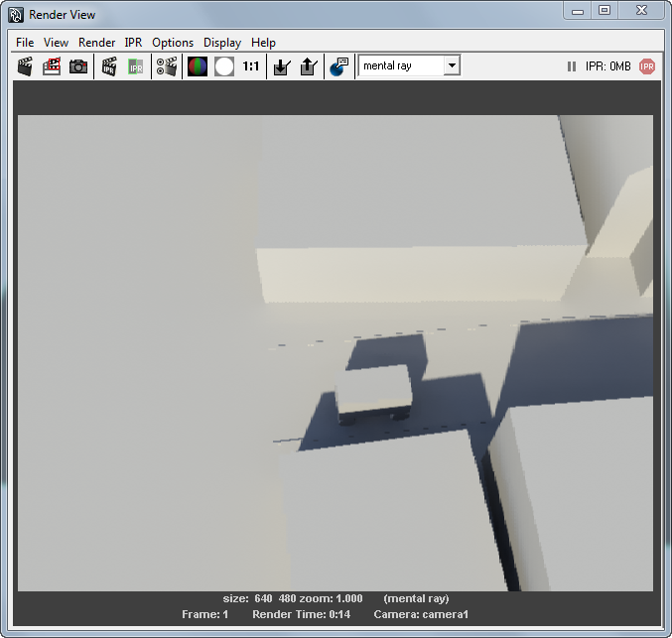Click the Render Region icon
The width and height of the screenshot is (672, 638).
52,66
